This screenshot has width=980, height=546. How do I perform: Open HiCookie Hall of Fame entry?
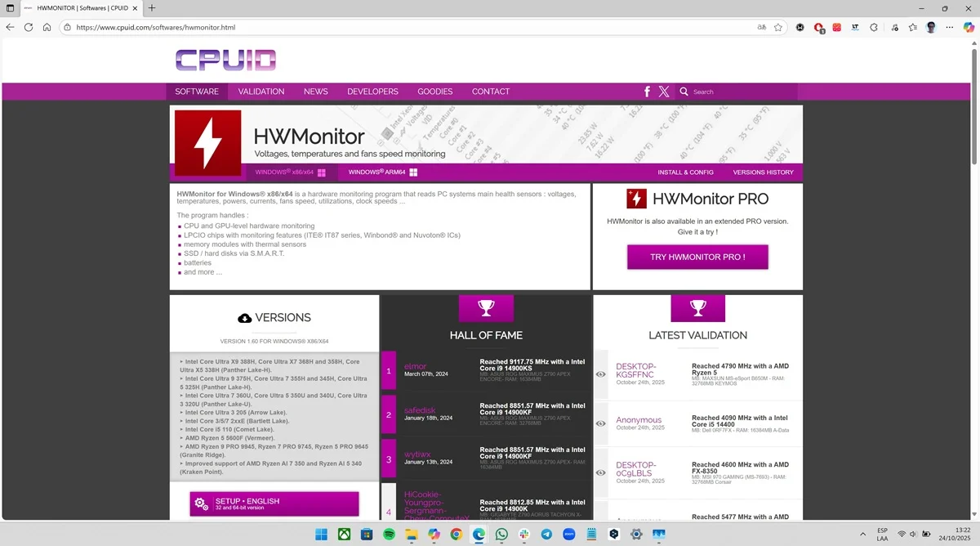coord(437,506)
